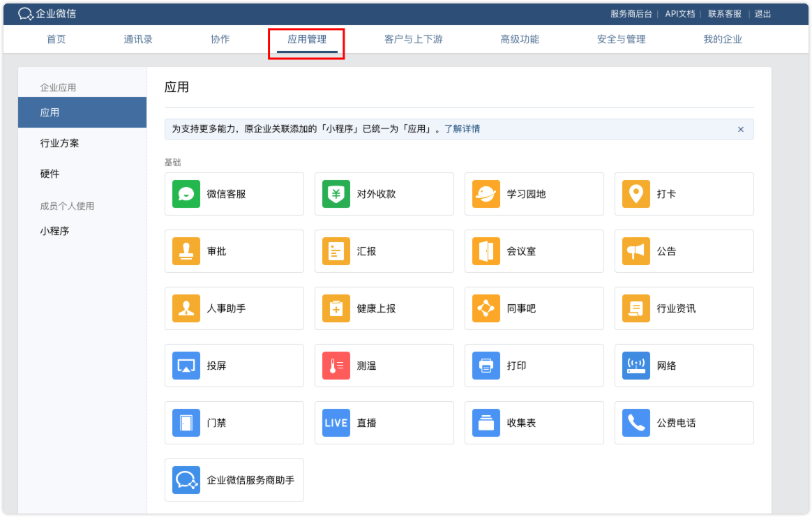Viewport: 812px width, 517px height.
Task: Click 退出 to log out
Action: click(x=762, y=14)
